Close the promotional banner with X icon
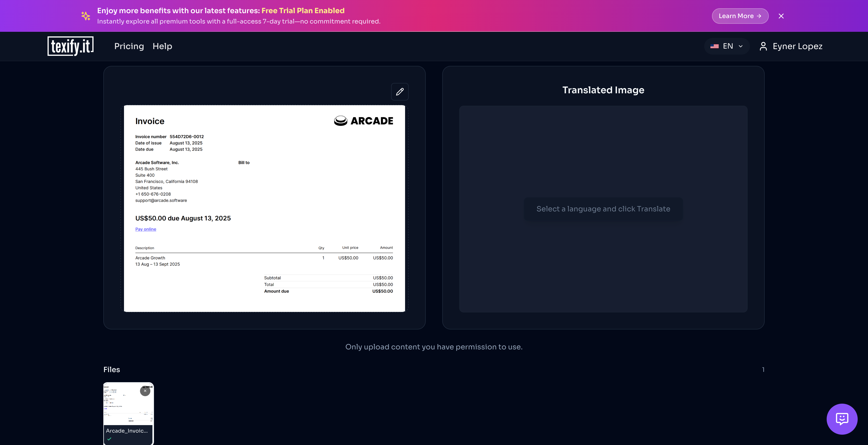The height and width of the screenshot is (445, 868). pos(781,16)
